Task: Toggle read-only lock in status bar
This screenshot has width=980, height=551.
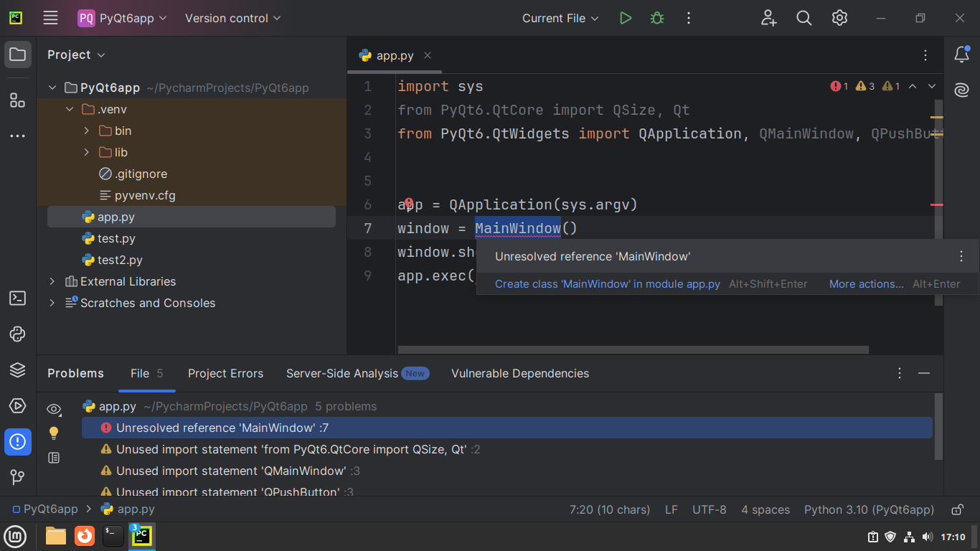Action: (x=957, y=509)
